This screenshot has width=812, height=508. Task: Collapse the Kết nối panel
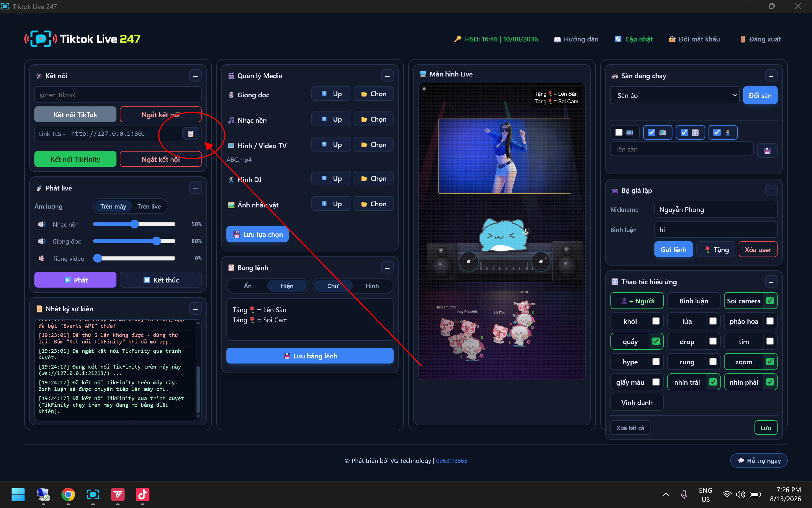click(195, 76)
